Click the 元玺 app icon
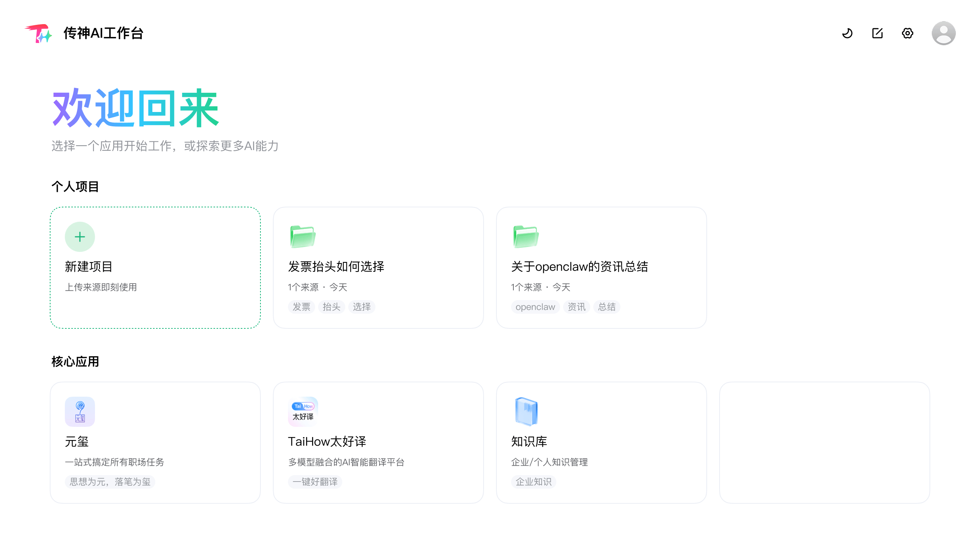Image resolution: width=980 pixels, height=549 pixels. tap(80, 412)
